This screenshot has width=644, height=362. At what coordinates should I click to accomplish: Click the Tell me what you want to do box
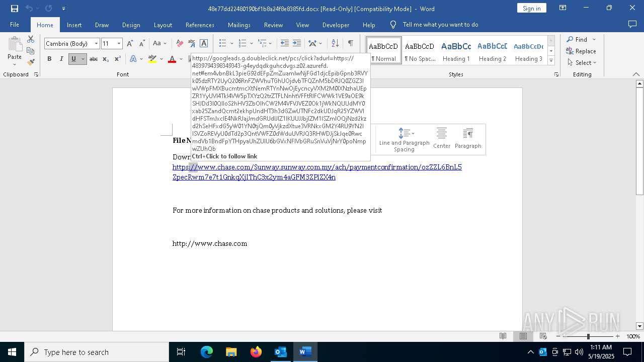(440, 25)
